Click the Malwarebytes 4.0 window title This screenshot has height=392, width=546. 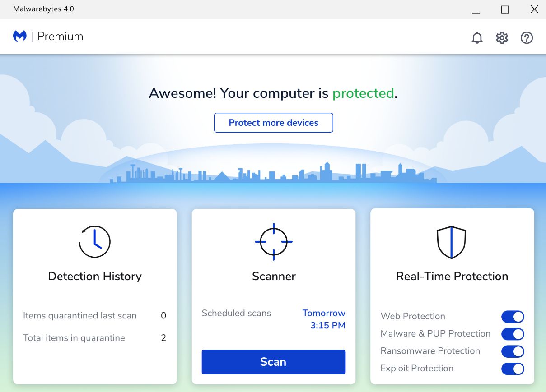tap(43, 9)
